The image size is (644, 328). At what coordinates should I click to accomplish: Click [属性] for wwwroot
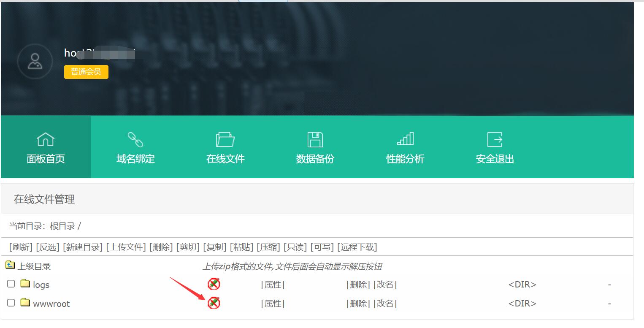273,304
